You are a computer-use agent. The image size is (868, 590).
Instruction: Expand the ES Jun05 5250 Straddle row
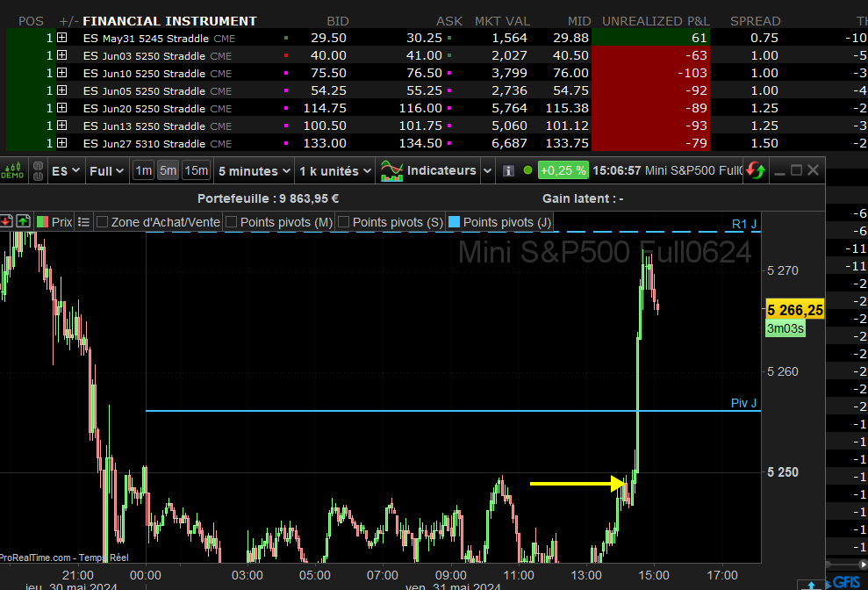[62, 90]
